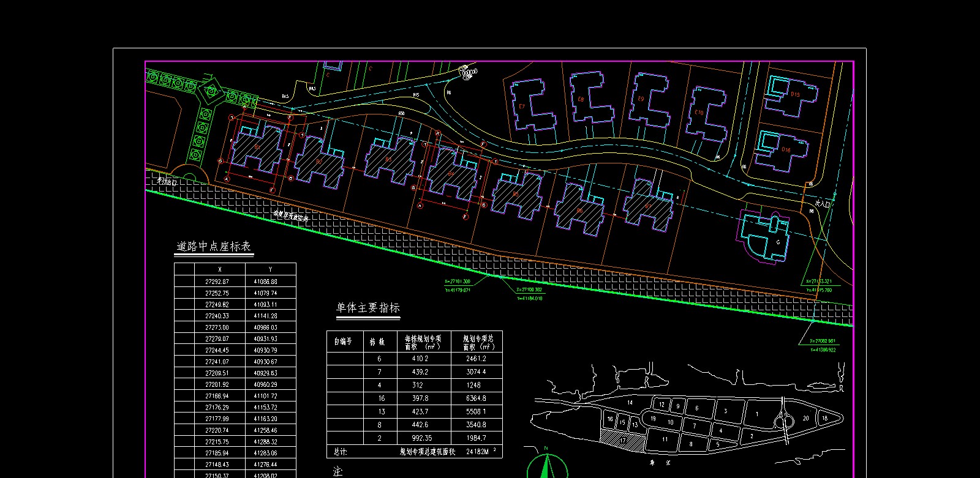Image resolution: width=980 pixels, height=478 pixels.
Task: Select the 992.35 area cell
Action: (421, 438)
